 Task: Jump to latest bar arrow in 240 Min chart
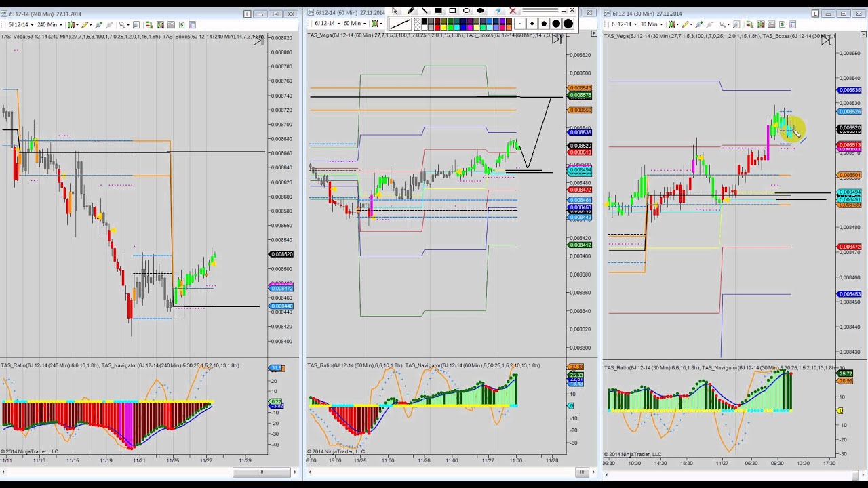(258, 41)
